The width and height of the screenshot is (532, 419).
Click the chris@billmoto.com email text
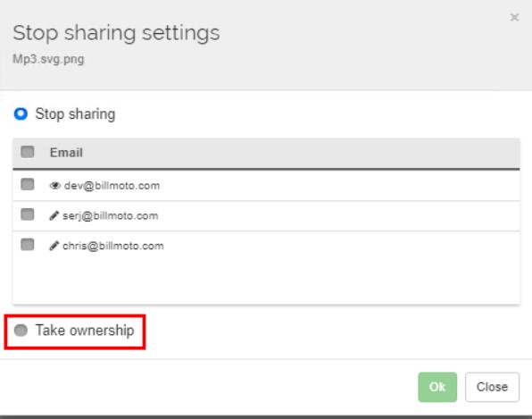[x=113, y=246]
